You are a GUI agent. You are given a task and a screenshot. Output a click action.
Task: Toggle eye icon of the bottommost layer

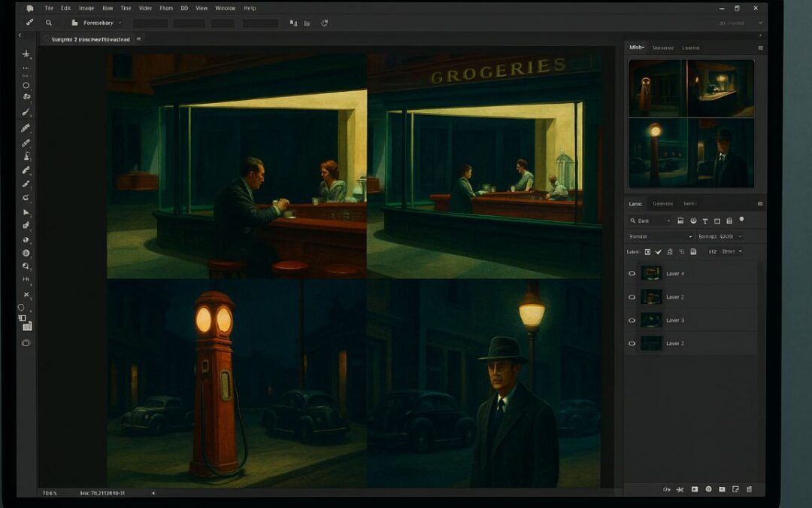[x=632, y=343]
